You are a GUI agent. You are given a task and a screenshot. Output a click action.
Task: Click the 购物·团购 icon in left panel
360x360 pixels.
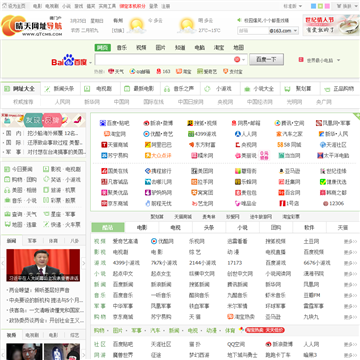[x=7, y=180]
